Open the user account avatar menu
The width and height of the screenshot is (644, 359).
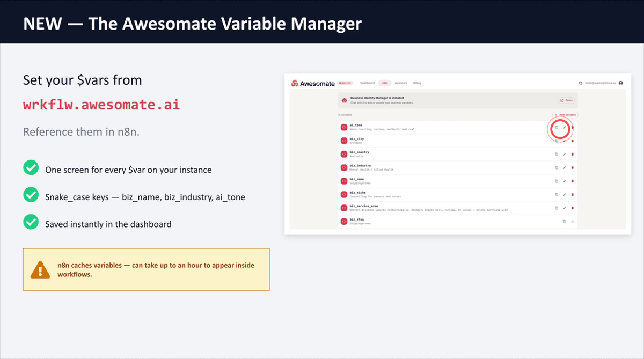621,83
